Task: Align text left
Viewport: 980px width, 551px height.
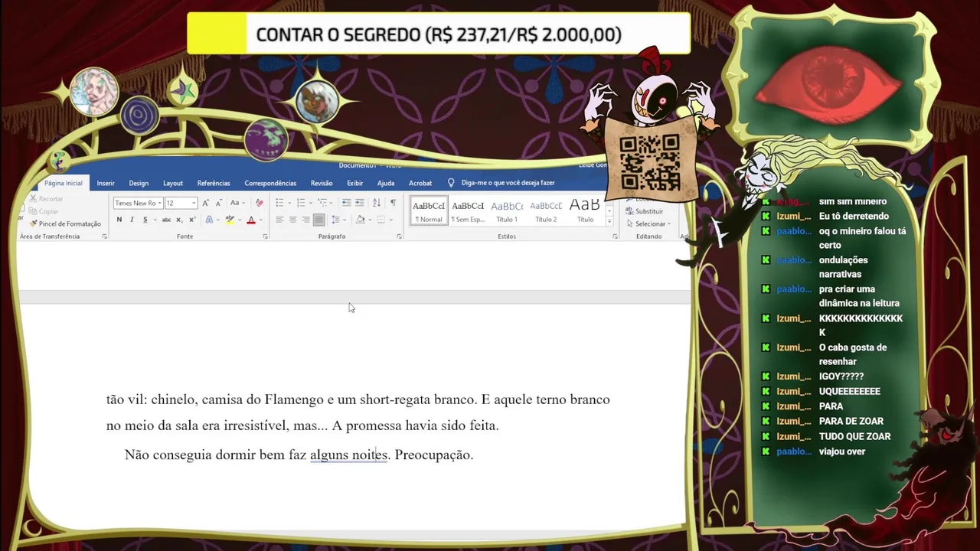Action: click(279, 220)
